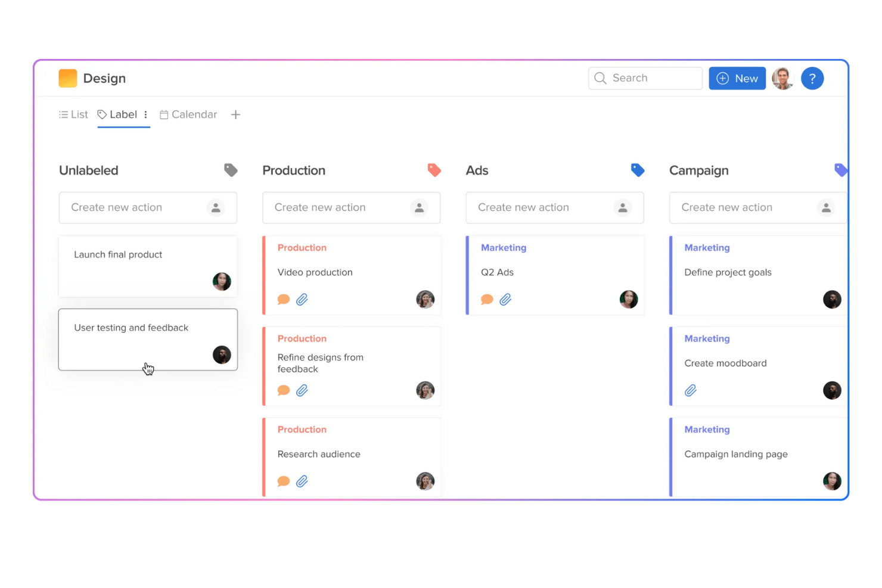The height and width of the screenshot is (588, 882).
Task: Click assignee avatar on Define project goals card
Action: (832, 300)
